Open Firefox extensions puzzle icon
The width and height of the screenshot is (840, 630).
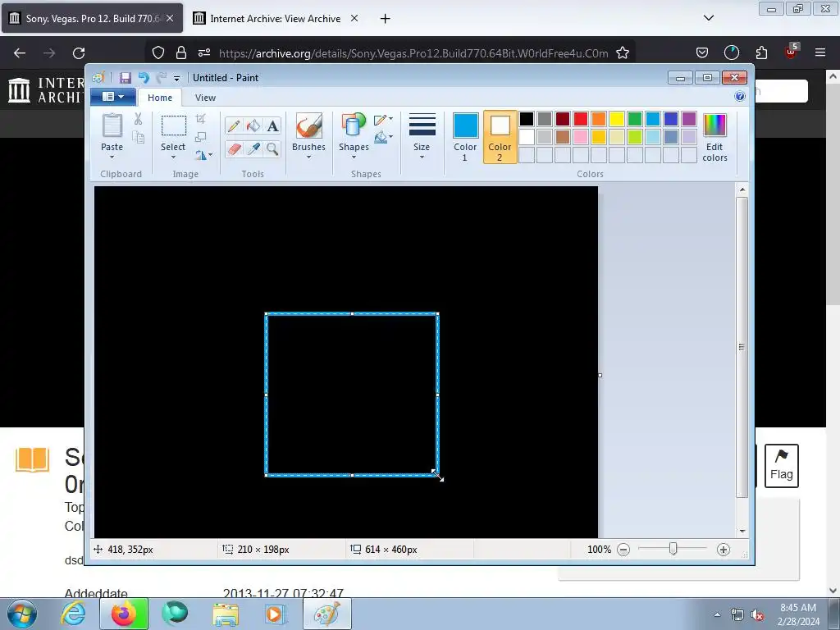761,52
